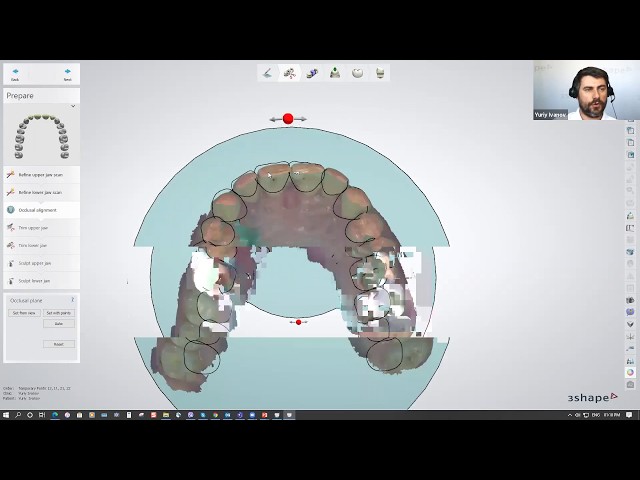The image size is (640, 480).
Task: Select the crown design workflow step icon
Action: tap(357, 73)
